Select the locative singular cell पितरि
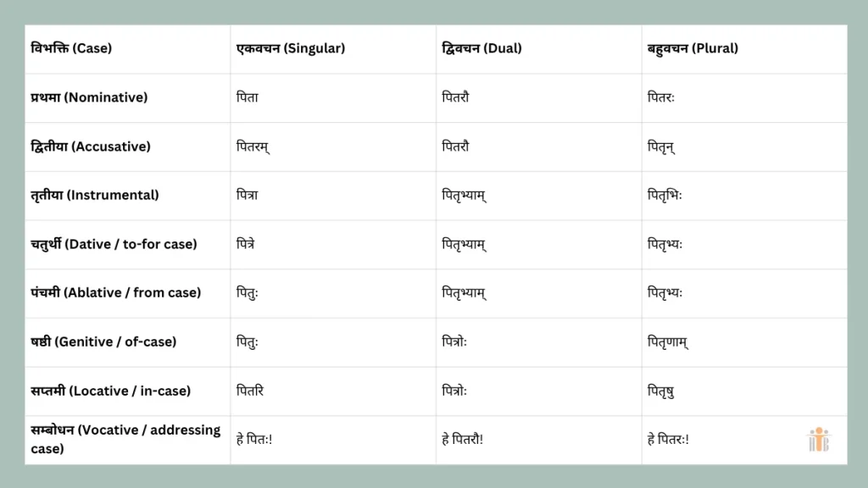868x488 pixels. point(251,391)
